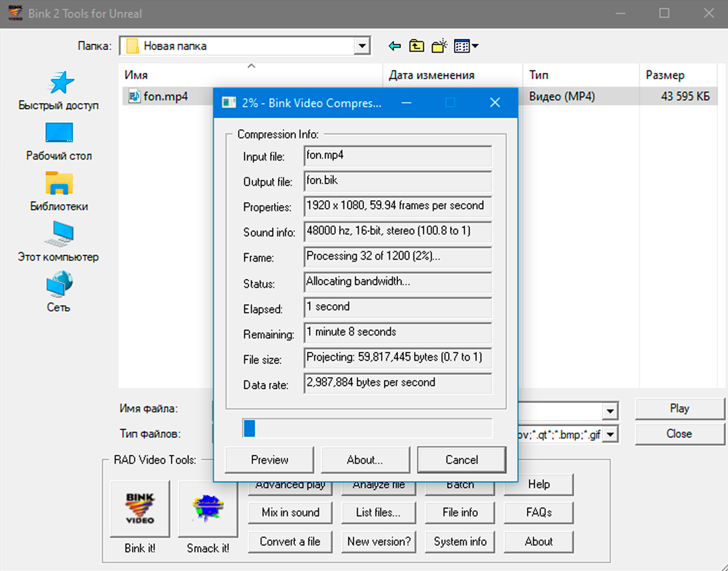
Task: Click the Batch button
Action: (459, 488)
